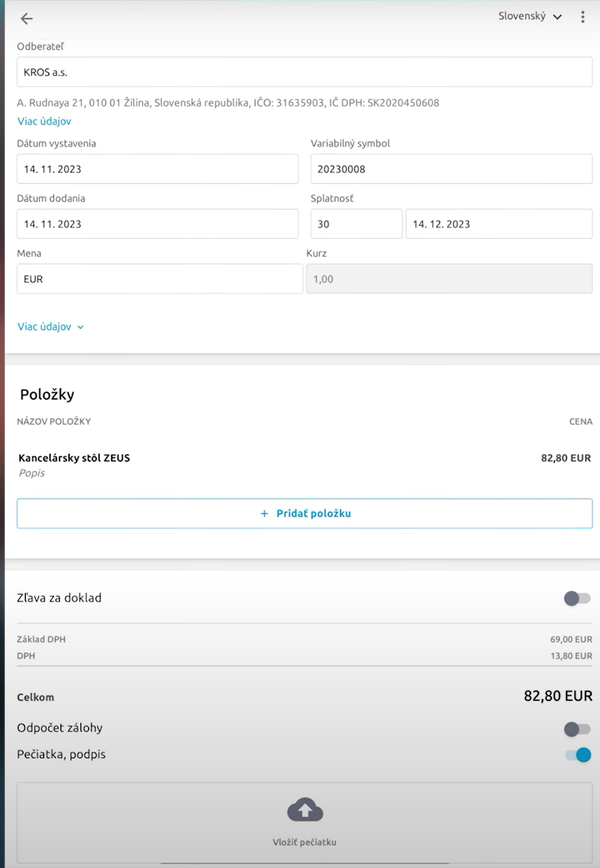Open the three-dot more options menu
600x868 pixels.
coord(582,17)
